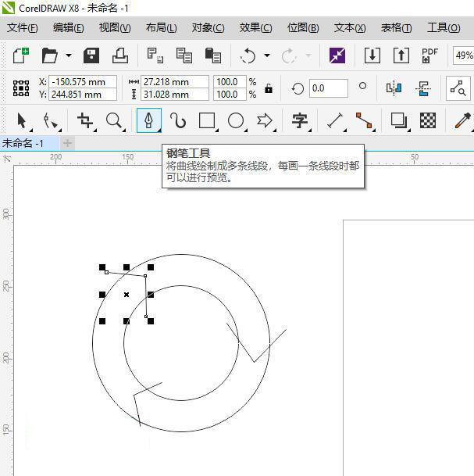
Task: Switch to the 未命名 -1 document tab
Action: coord(23,143)
